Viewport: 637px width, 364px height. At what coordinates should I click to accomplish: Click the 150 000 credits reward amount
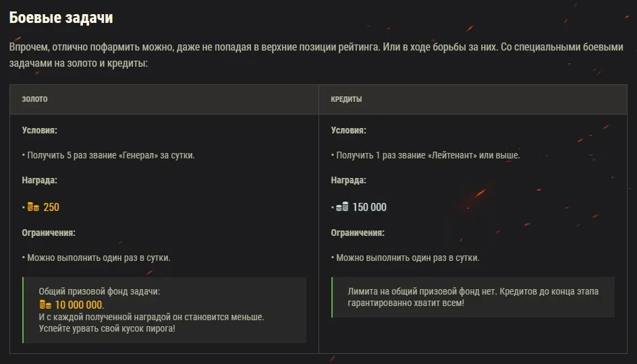tap(370, 207)
